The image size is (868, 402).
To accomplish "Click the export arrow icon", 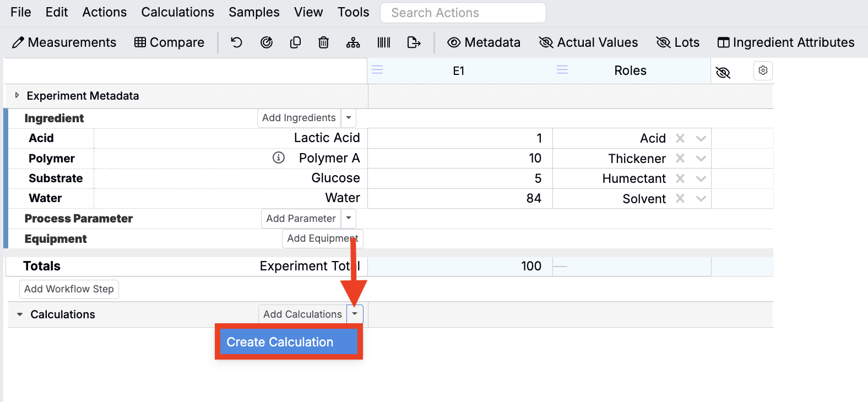I will 414,42.
